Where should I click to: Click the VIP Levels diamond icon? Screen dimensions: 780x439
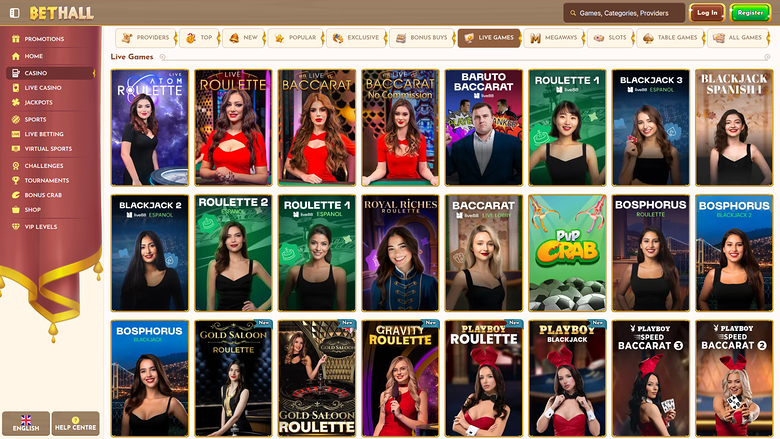click(16, 227)
